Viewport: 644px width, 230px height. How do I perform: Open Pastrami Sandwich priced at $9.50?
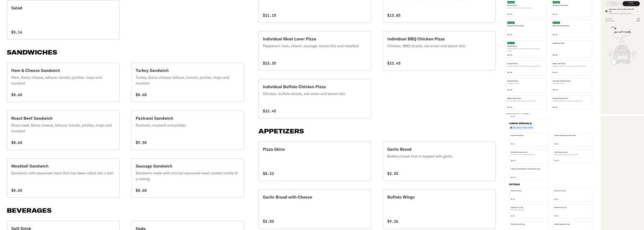(187, 130)
